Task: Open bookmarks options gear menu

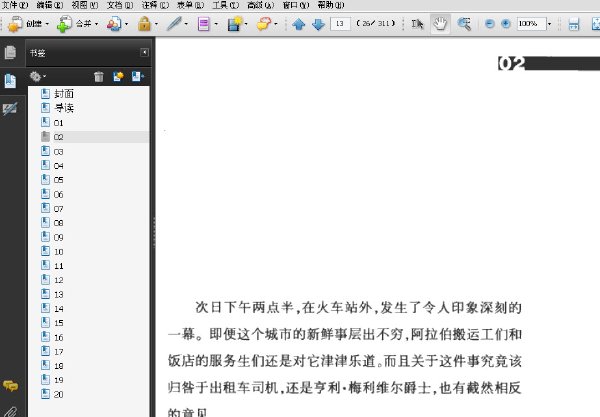Action: click(38, 77)
